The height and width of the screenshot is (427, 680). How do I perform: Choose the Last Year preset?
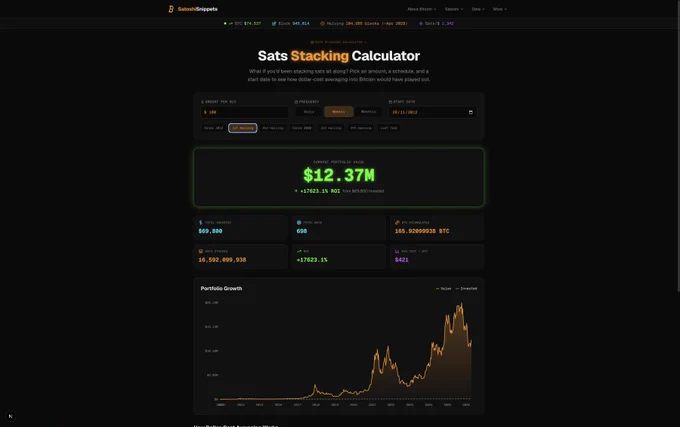click(x=389, y=128)
